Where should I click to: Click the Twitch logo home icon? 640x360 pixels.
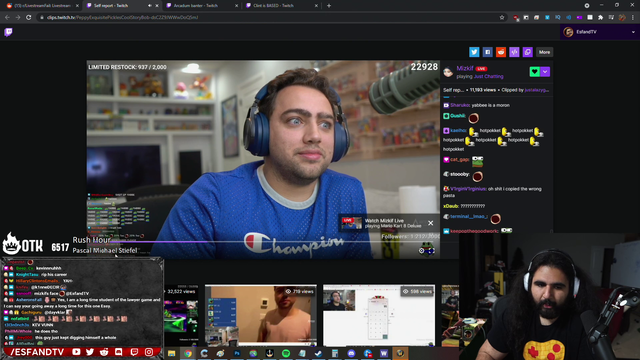coord(8,32)
